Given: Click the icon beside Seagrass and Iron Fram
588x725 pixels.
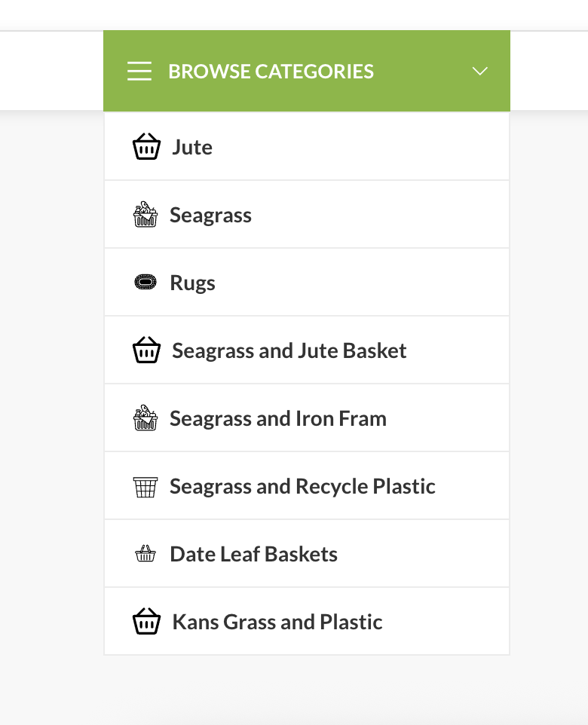Looking at the screenshot, I should (x=145, y=418).
